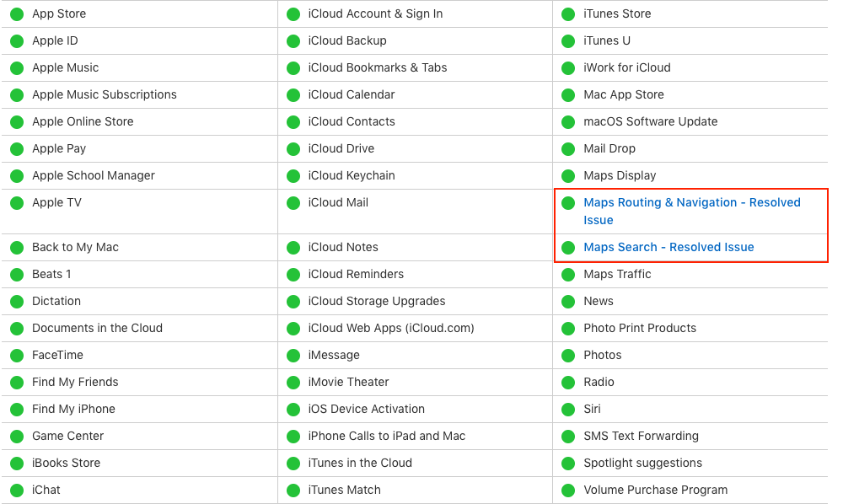Click status dot for Maps Search
The width and height of the screenshot is (843, 504).
(x=568, y=248)
